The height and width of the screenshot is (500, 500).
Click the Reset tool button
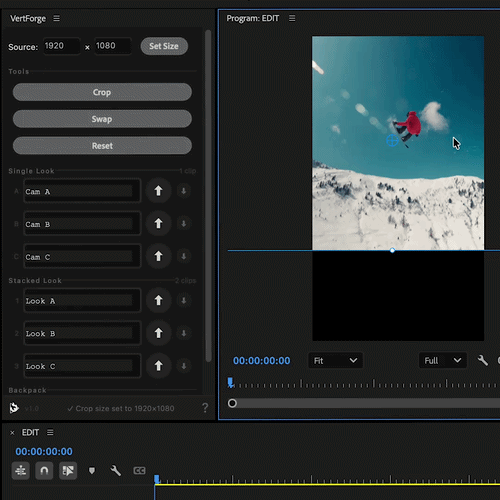[x=102, y=145]
